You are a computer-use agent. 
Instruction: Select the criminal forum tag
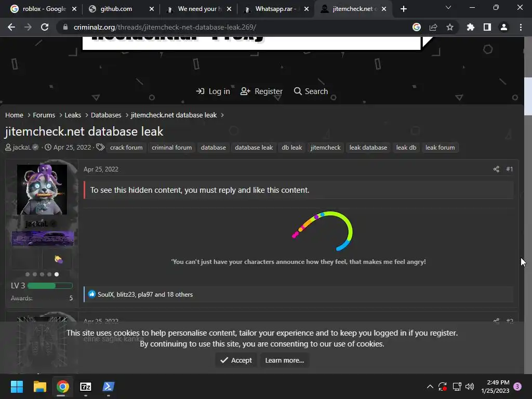171,148
